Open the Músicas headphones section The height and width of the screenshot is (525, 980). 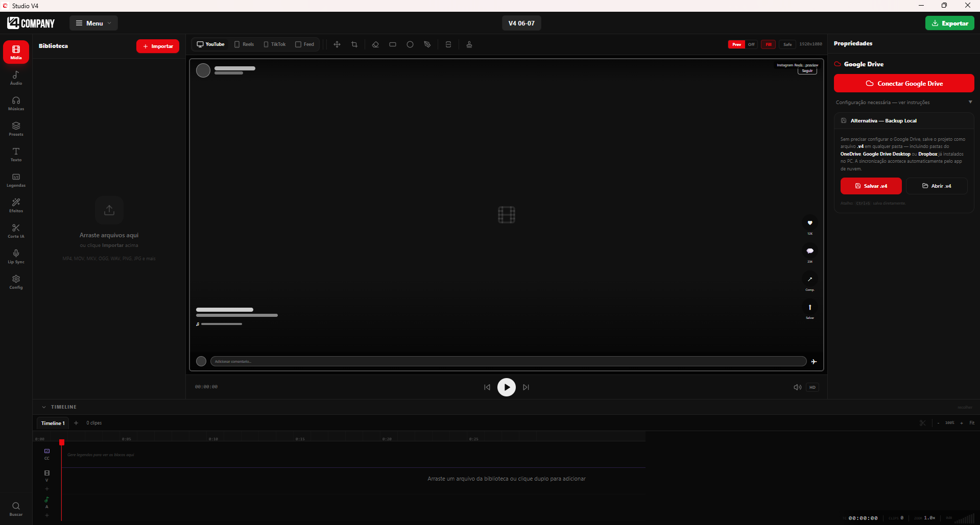click(16, 103)
